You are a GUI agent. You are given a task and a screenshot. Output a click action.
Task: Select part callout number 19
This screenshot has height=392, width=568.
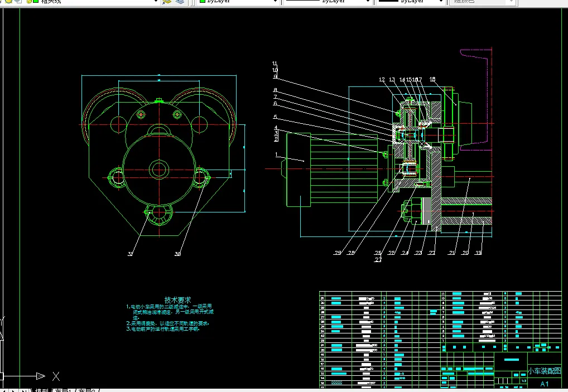479,252
